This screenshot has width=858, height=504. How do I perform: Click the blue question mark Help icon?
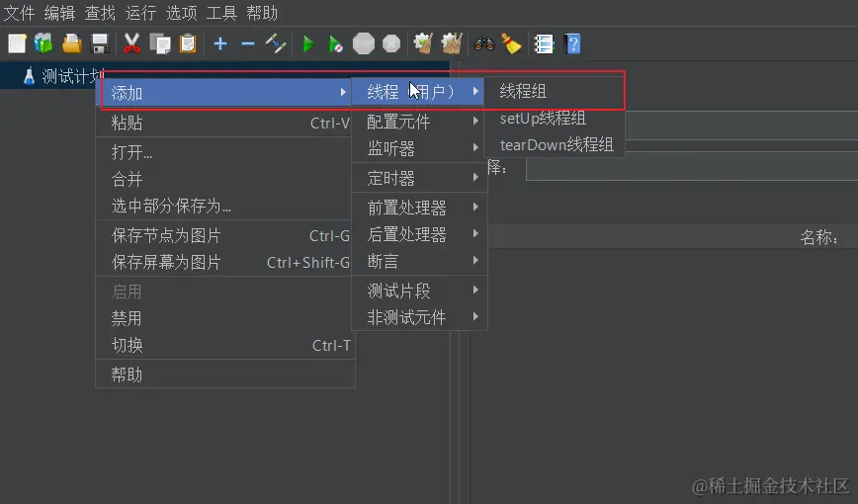(x=572, y=43)
